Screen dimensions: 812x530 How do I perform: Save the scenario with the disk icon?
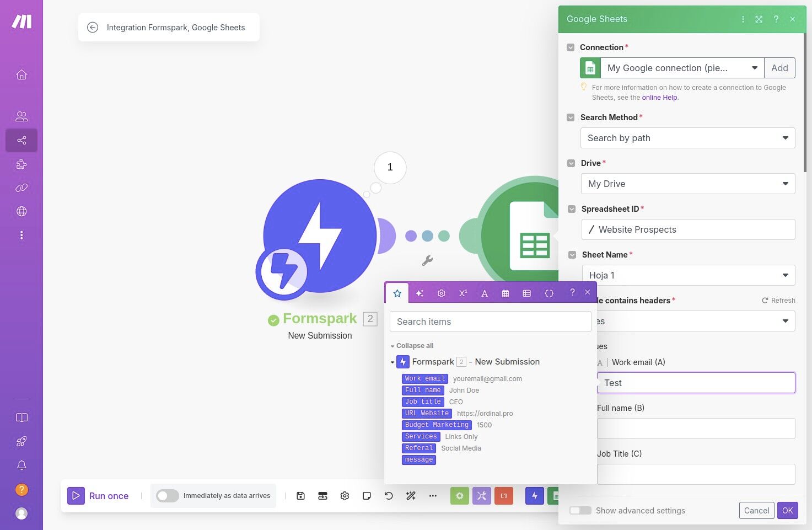pyautogui.click(x=300, y=496)
